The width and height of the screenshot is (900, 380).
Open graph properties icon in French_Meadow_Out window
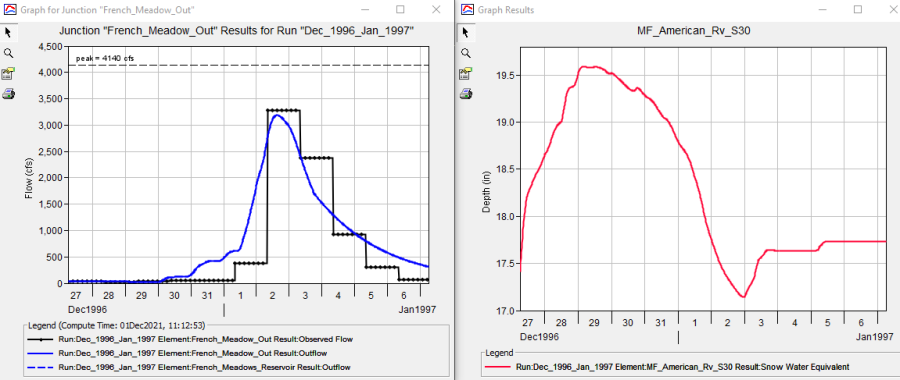coord(8,73)
